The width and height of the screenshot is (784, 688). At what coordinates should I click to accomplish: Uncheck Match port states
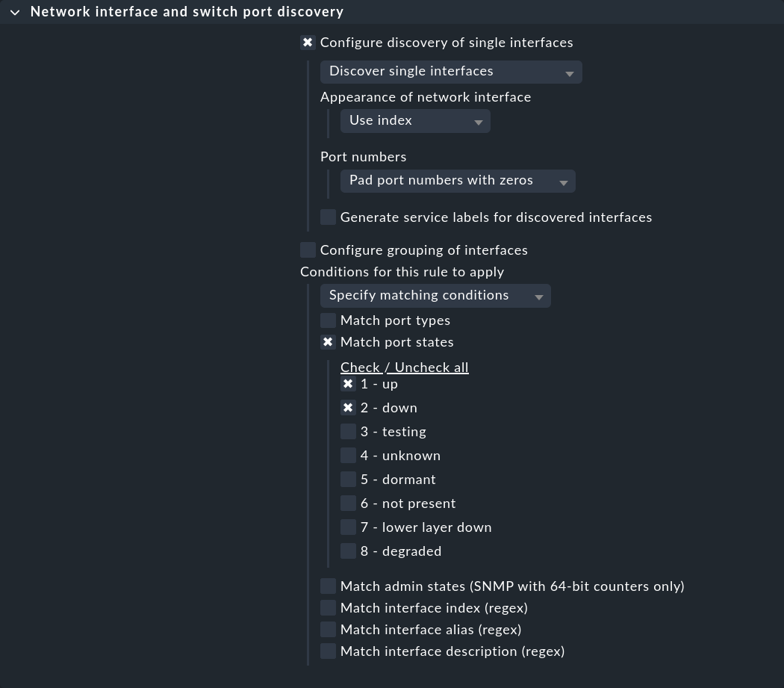click(328, 341)
